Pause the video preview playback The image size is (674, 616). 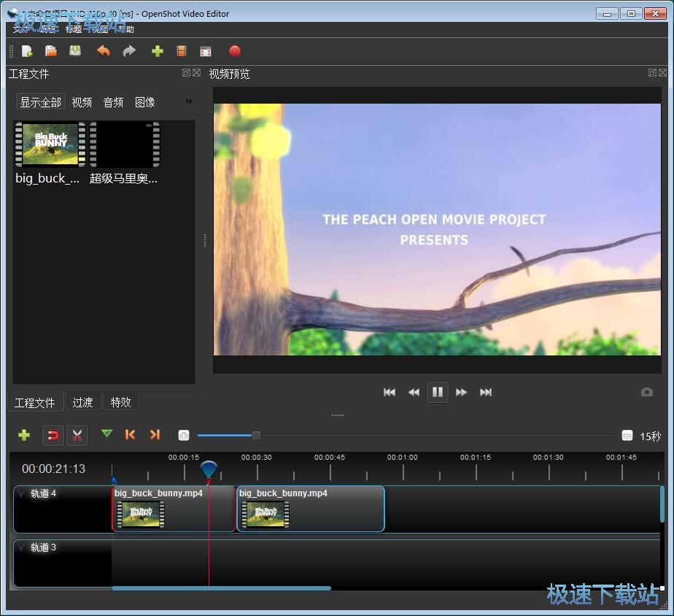[x=437, y=392]
